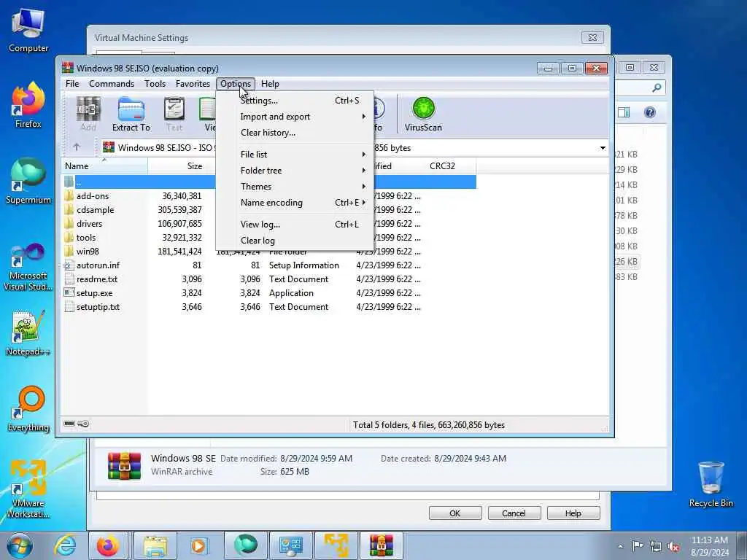The width and height of the screenshot is (747, 560).
Task: Select the cdsample folder
Action: (96, 209)
